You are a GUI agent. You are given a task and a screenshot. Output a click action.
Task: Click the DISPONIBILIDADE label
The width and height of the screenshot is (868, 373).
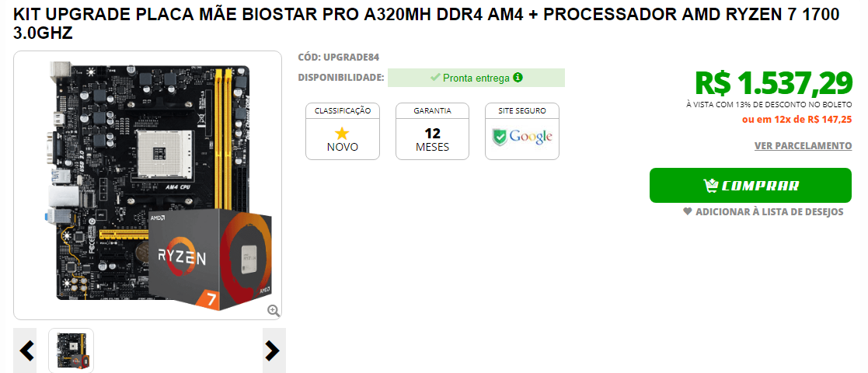click(x=341, y=78)
